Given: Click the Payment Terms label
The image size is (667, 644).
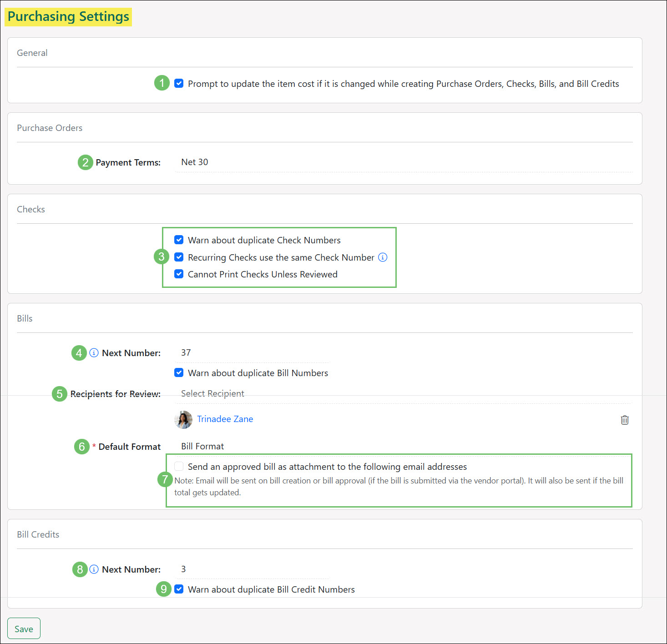Looking at the screenshot, I should click(x=128, y=162).
